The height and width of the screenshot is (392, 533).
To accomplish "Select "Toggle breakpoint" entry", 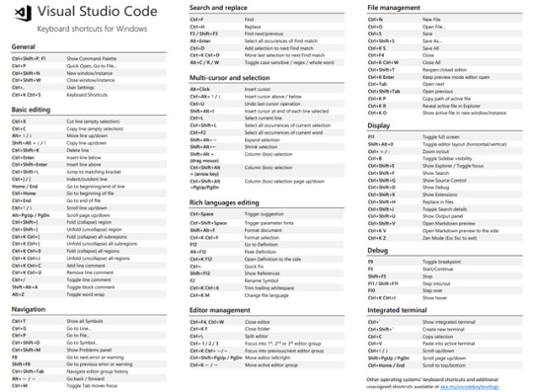I will 441,262.
